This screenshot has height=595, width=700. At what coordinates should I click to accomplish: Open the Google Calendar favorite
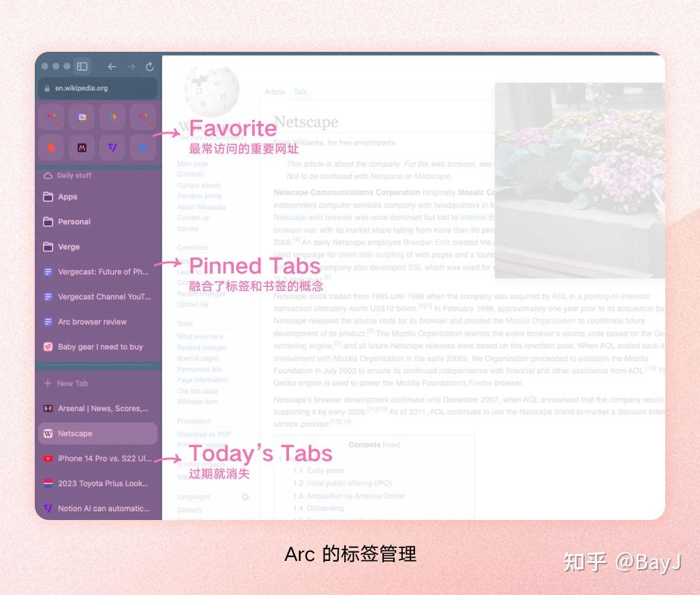point(82,117)
